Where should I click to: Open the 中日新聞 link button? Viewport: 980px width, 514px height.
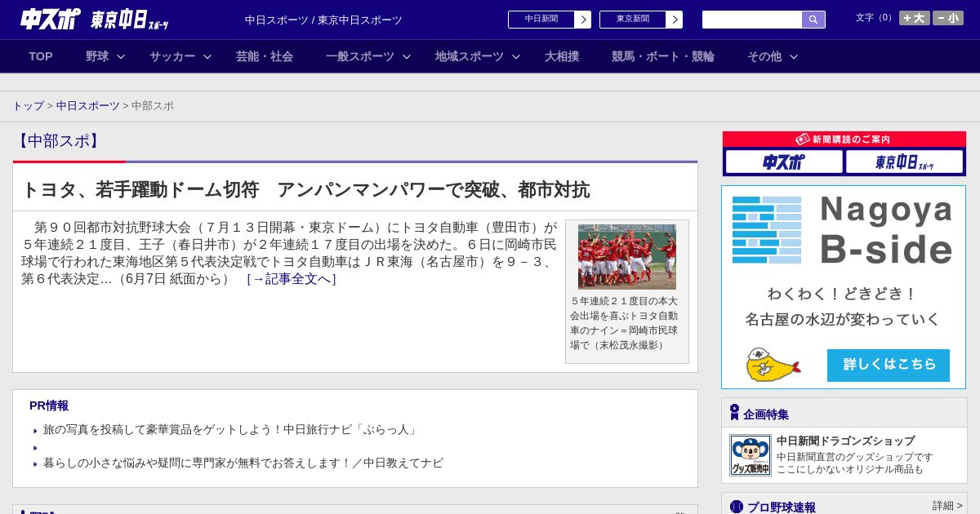(541, 20)
